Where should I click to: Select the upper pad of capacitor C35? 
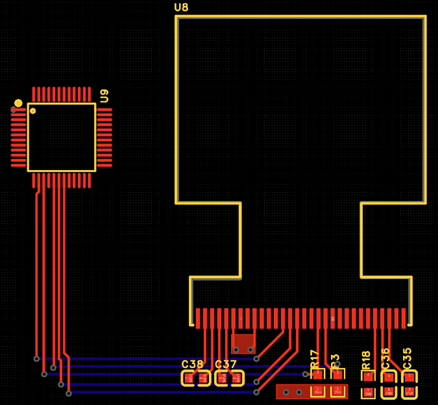(x=409, y=377)
